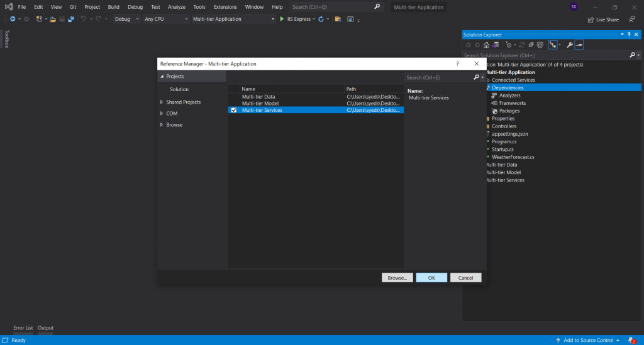
Task: Select Startup.cs in Solution Explorer
Action: click(502, 150)
